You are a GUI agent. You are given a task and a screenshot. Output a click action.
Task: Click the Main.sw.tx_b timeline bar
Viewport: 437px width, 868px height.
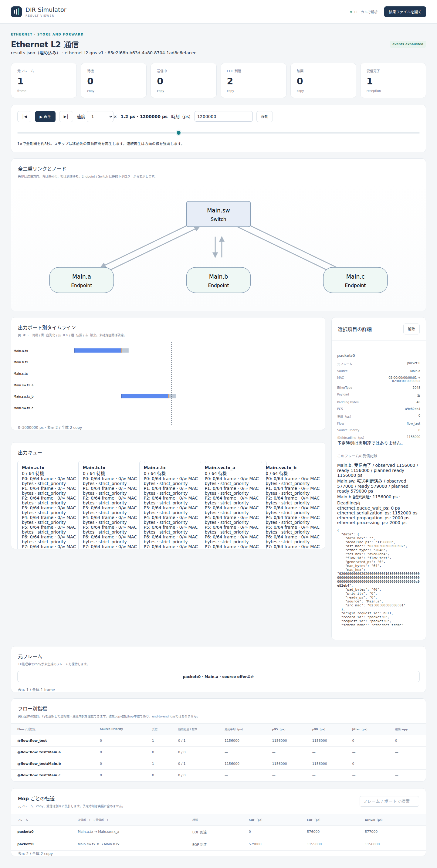pos(148,396)
